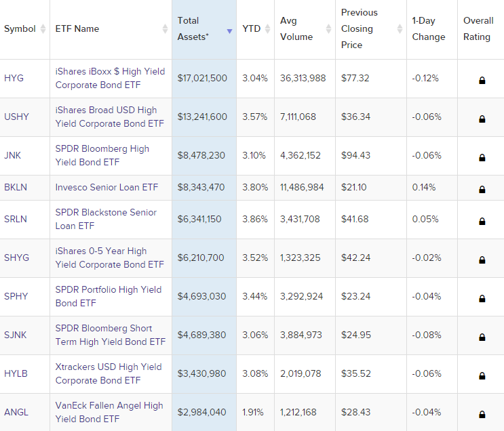The width and height of the screenshot is (504, 431).
Task: Sort by ETF Name column arrows
Action: point(165,29)
